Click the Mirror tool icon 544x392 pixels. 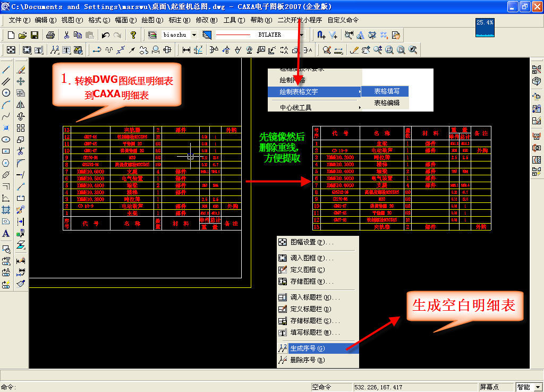tap(21, 105)
